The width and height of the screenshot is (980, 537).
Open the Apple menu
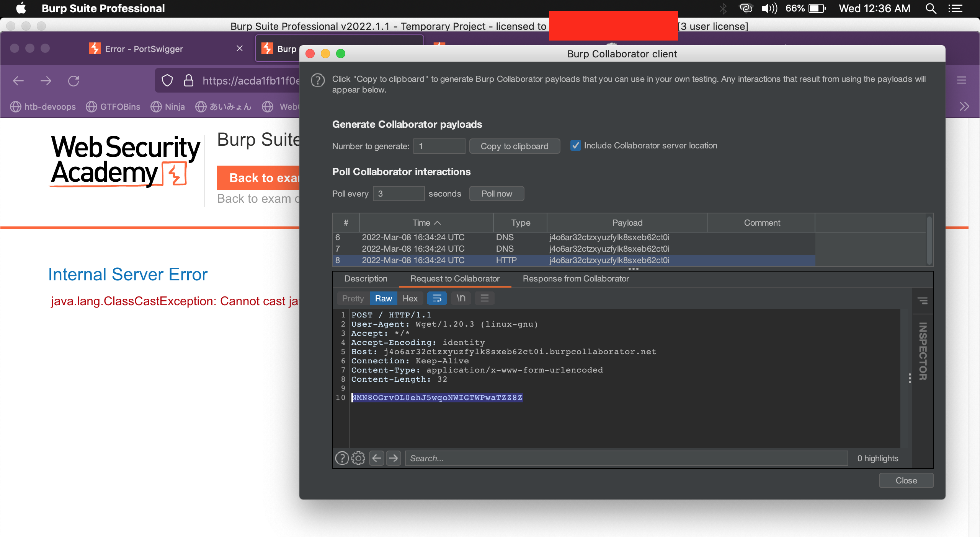click(21, 8)
